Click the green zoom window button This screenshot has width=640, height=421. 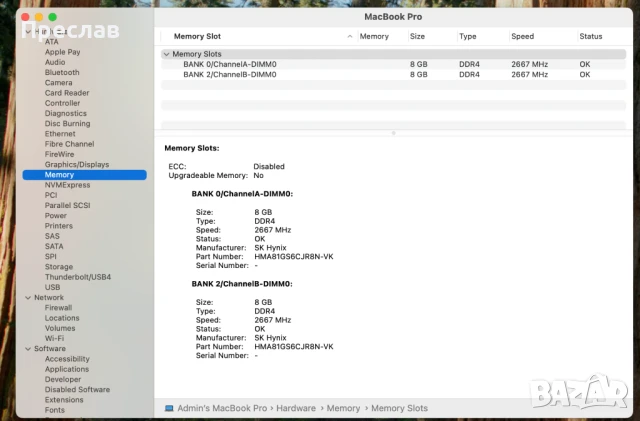click(x=53, y=17)
